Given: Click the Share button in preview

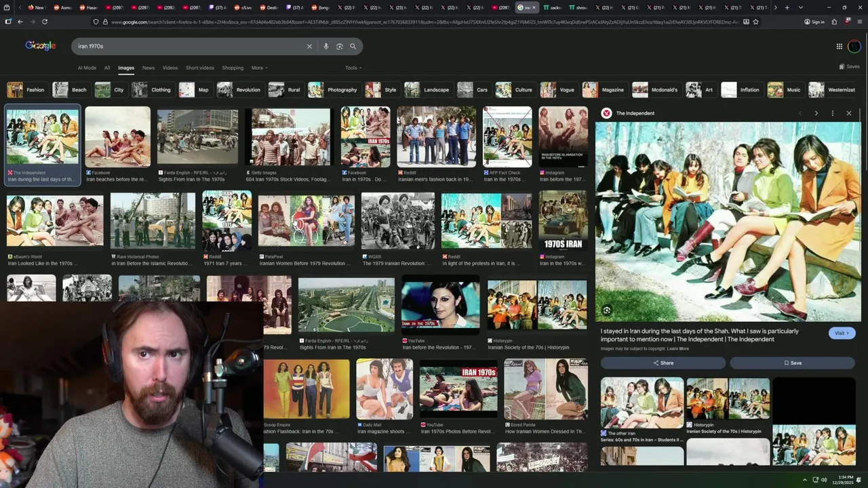Looking at the screenshot, I should click(663, 363).
